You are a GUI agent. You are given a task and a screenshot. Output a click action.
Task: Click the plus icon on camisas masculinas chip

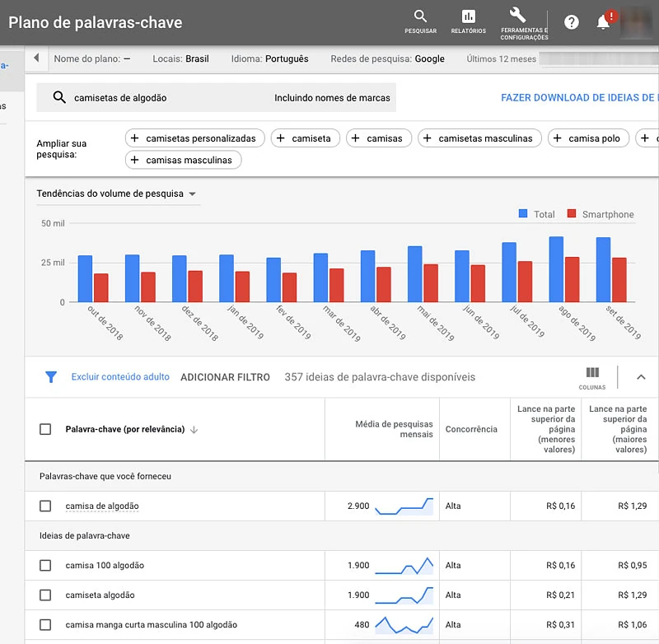pyautogui.click(x=135, y=160)
